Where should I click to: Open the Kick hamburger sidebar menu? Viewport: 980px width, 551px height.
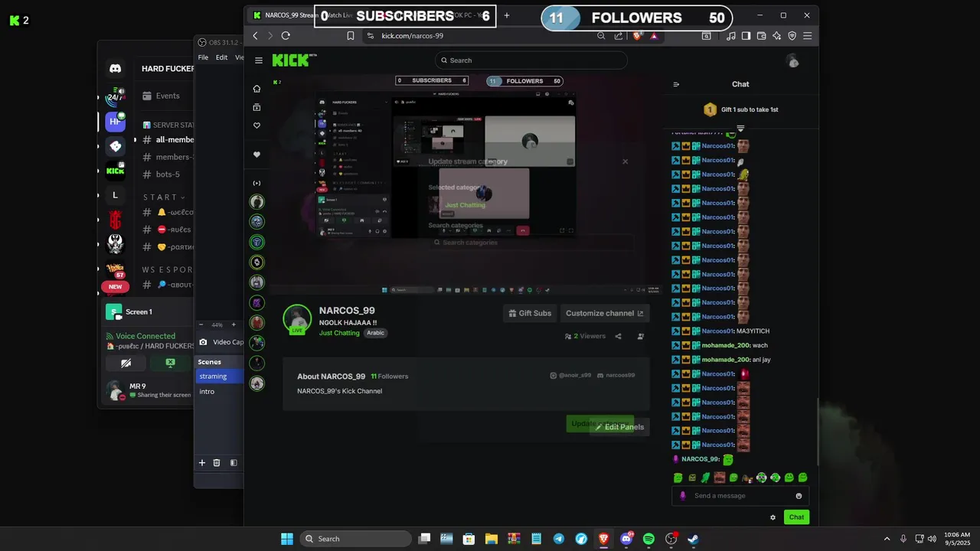coord(259,60)
